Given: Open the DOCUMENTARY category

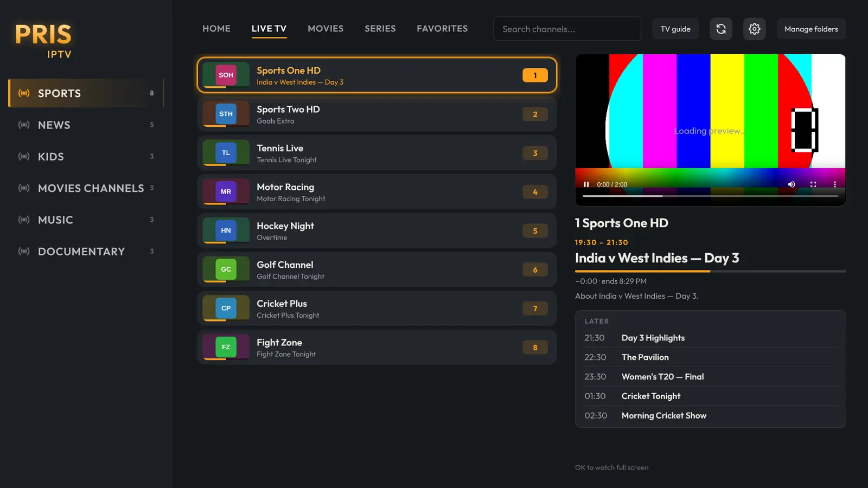Looking at the screenshot, I should pyautogui.click(x=86, y=252).
